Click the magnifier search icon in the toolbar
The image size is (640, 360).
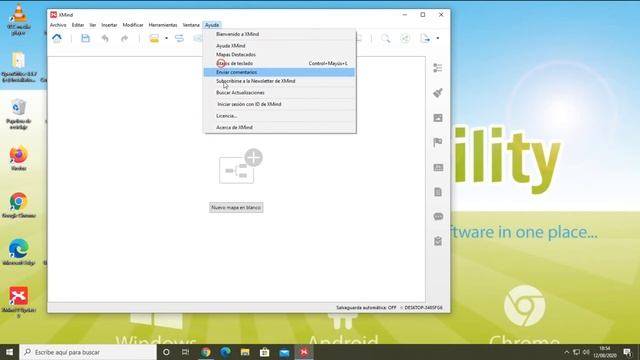coord(385,38)
